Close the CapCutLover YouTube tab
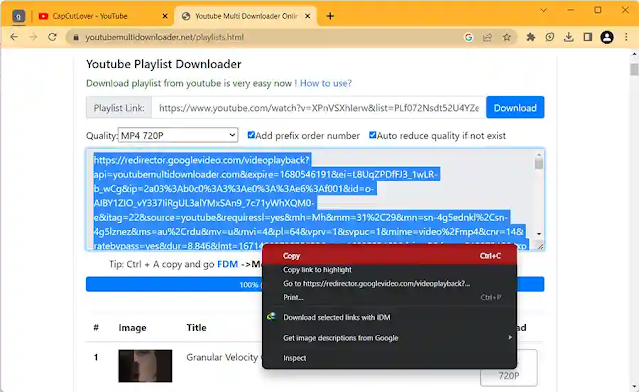 coord(165,16)
